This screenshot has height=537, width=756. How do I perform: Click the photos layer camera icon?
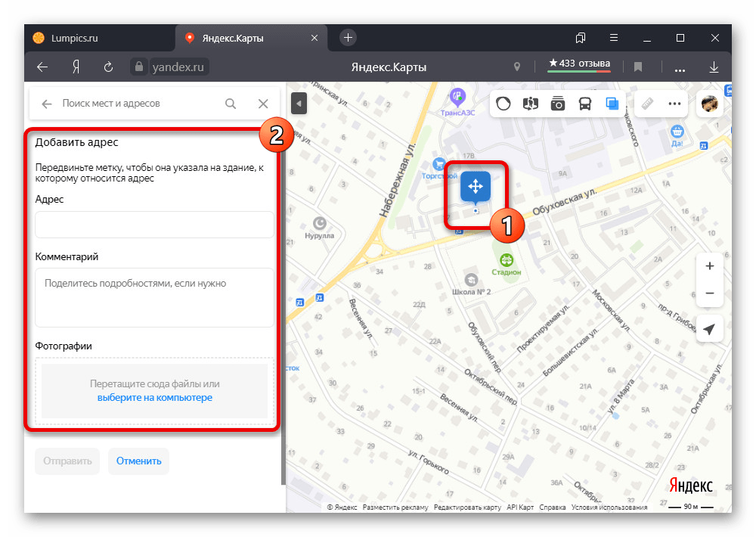(558, 104)
